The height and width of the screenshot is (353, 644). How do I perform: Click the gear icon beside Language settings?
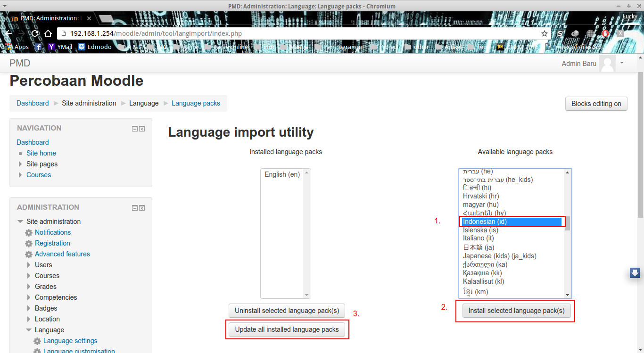click(37, 341)
